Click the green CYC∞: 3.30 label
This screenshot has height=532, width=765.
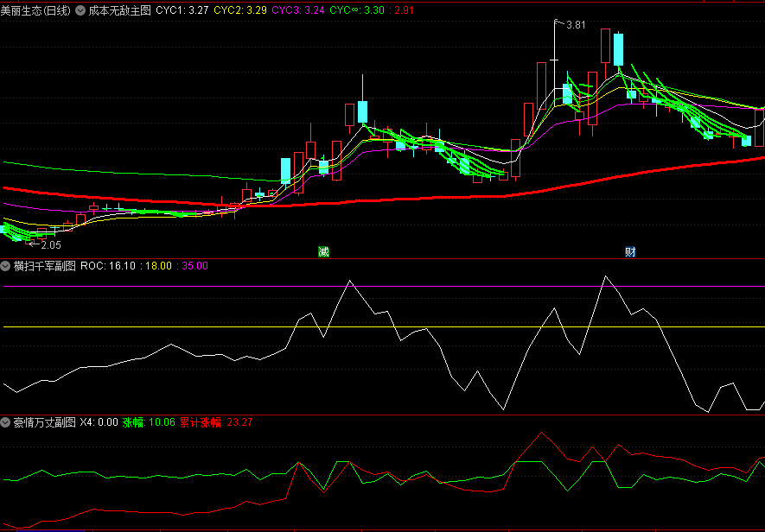357,10
